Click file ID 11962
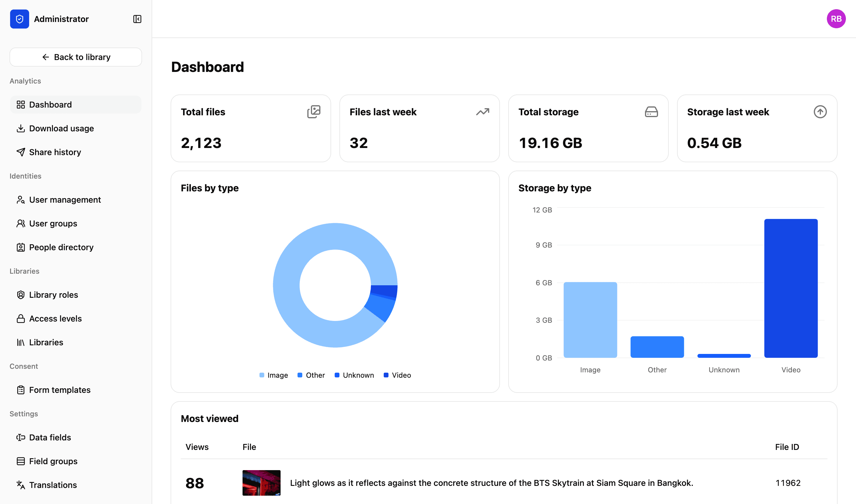Viewport: 856px width, 504px height. coord(788,483)
